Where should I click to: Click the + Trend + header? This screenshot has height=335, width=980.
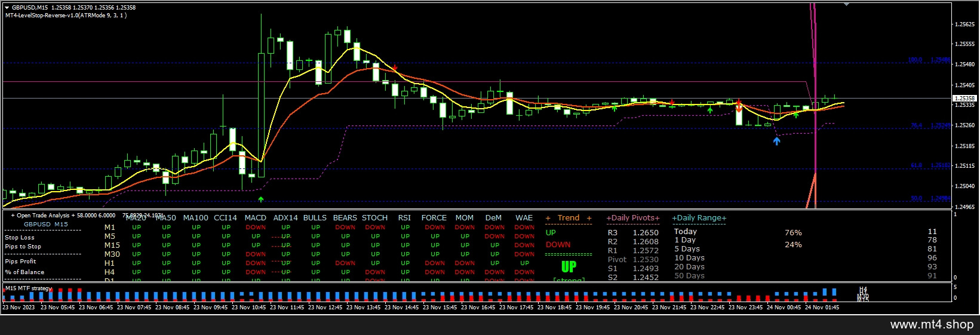click(569, 218)
